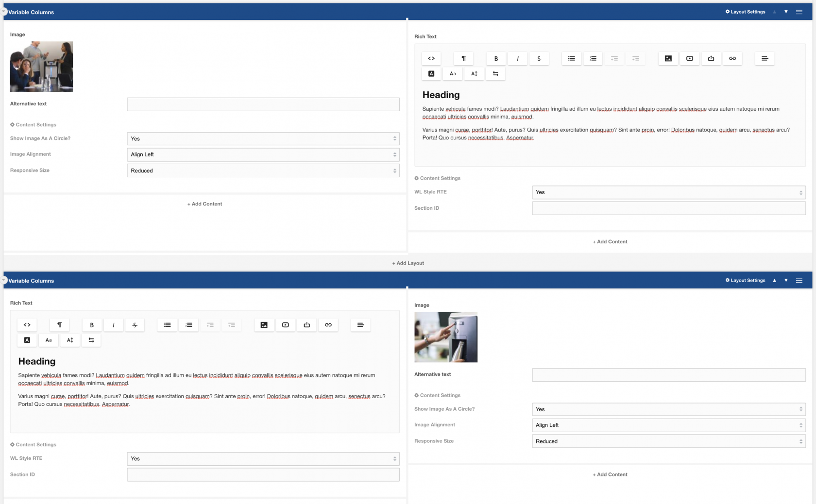Move second Variable Columns layout down

click(x=786, y=280)
